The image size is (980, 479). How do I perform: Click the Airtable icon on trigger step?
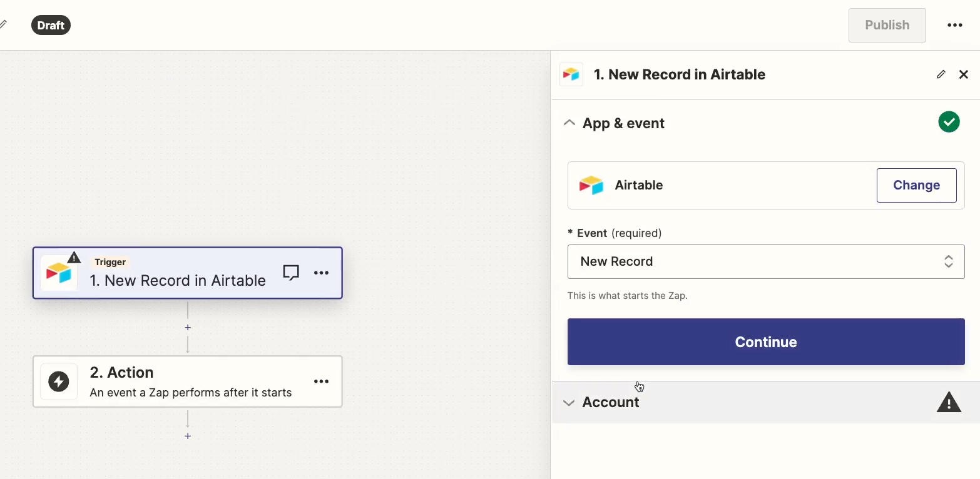[x=59, y=274]
